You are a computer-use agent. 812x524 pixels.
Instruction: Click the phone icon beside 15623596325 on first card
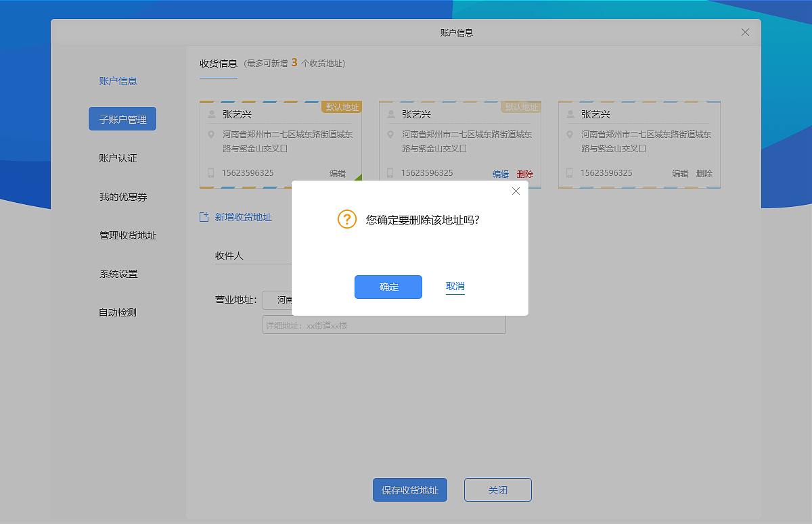tap(210, 172)
